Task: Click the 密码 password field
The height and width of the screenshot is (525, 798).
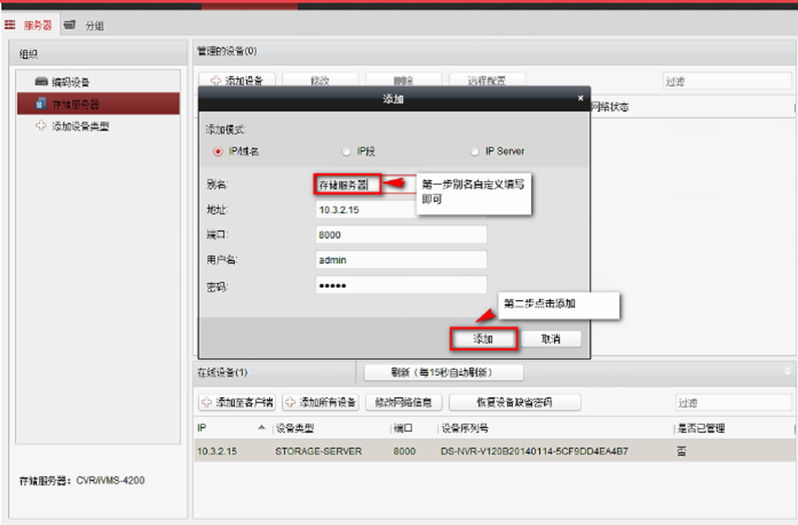Action: [x=401, y=285]
